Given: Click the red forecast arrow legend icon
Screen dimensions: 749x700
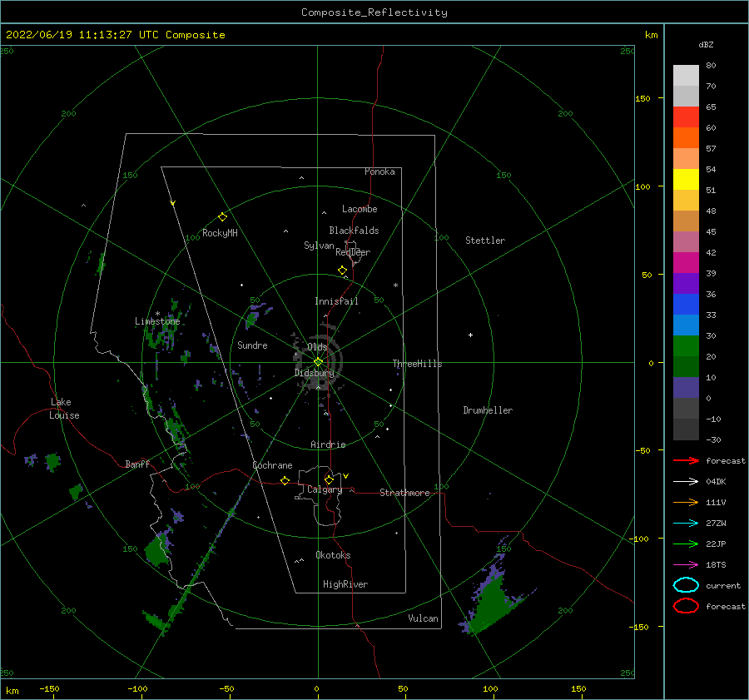Looking at the screenshot, I should (686, 460).
